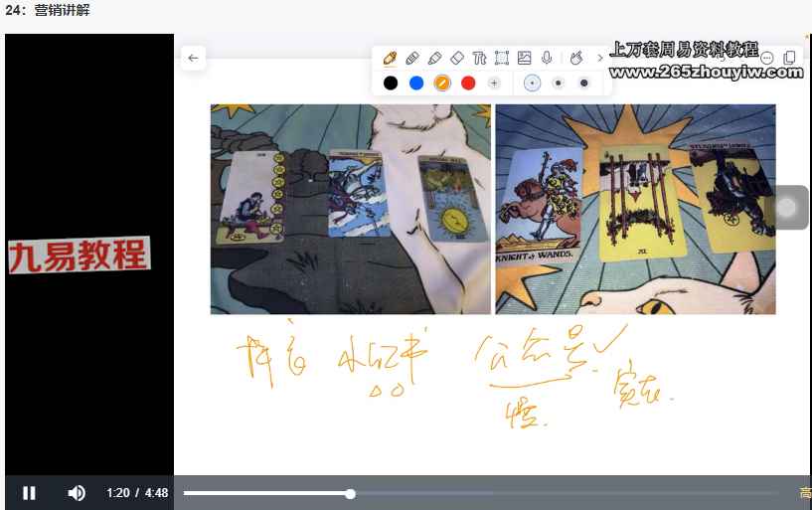Viewport: 812px width, 510px height.
Task: Open the more options ellipsis menu
Action: 767,58
